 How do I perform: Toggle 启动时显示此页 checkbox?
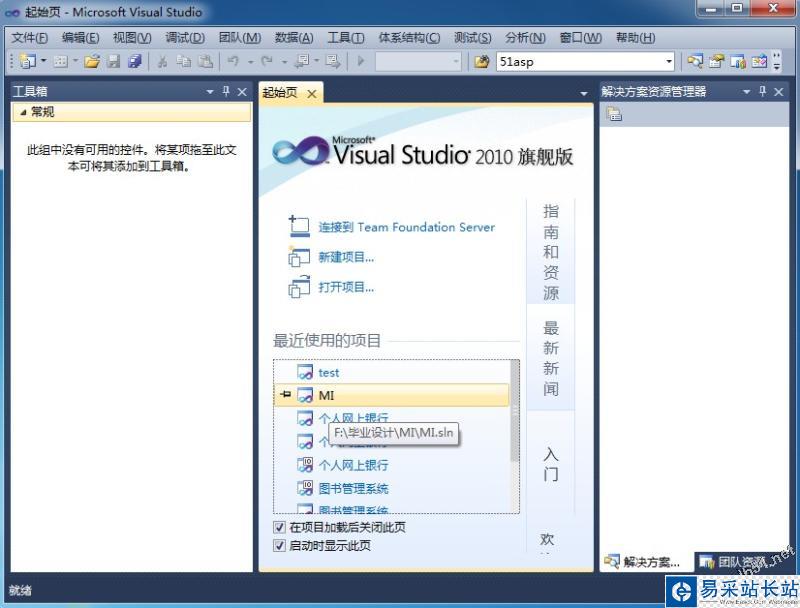[279, 546]
